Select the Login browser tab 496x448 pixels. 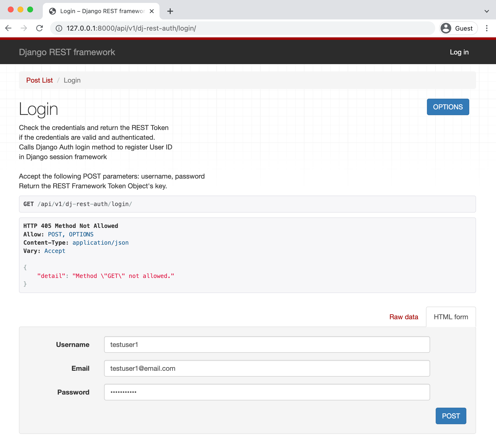coord(101,11)
